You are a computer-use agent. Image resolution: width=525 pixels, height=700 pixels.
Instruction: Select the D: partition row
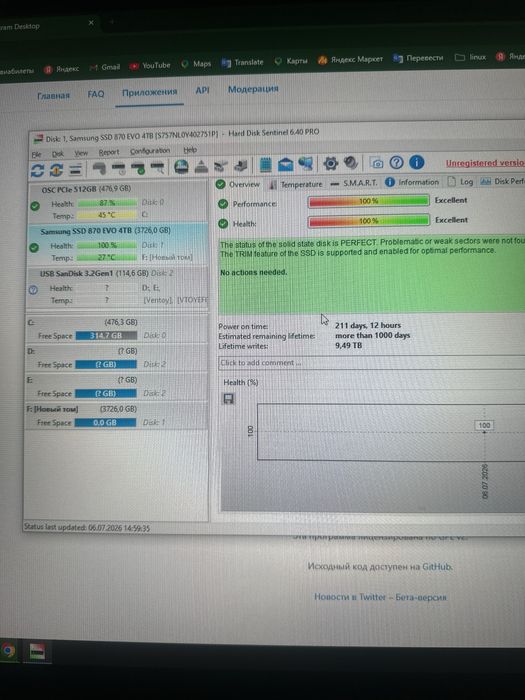(117, 358)
